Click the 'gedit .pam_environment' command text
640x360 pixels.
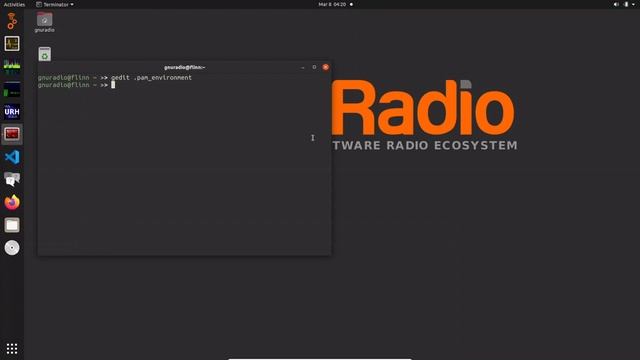(151, 78)
